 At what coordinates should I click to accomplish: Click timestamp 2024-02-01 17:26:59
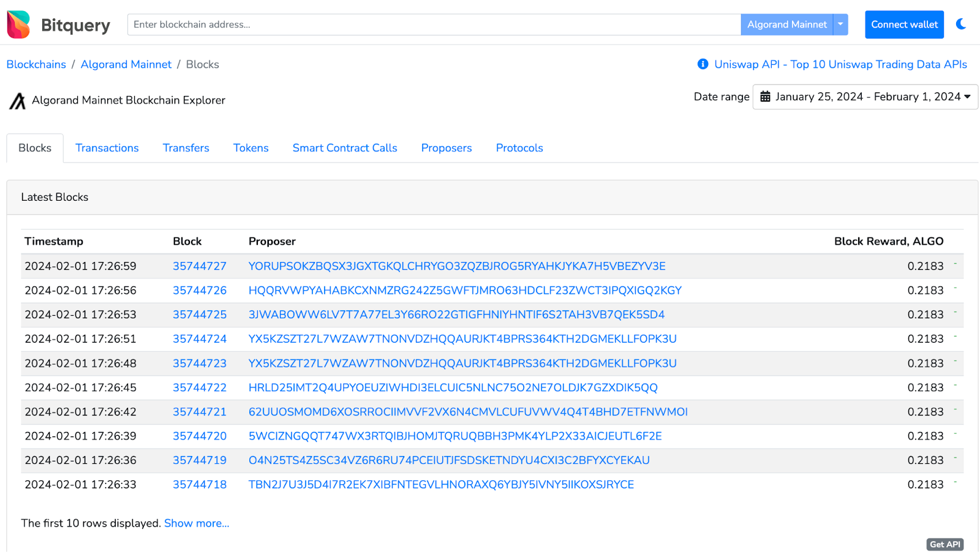click(80, 266)
